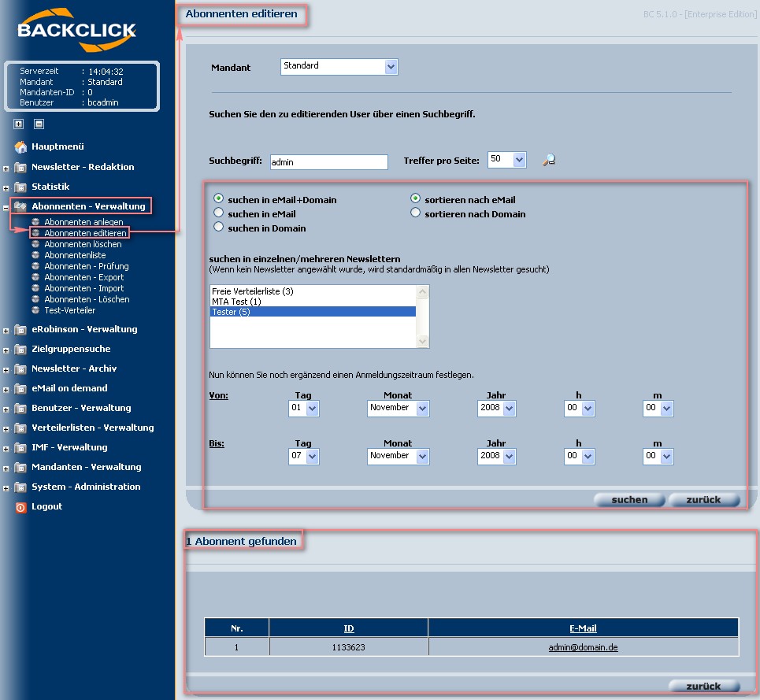Open Abonnentenliste in the sidebar
Screen dimensions: 760x700
[75, 255]
